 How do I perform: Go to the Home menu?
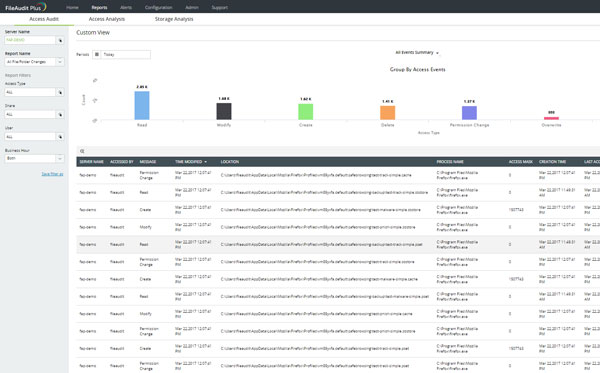click(72, 7)
